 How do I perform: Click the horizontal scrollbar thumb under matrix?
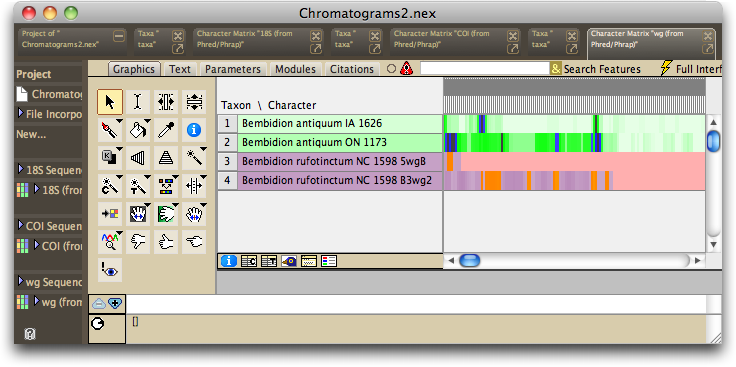point(469,260)
